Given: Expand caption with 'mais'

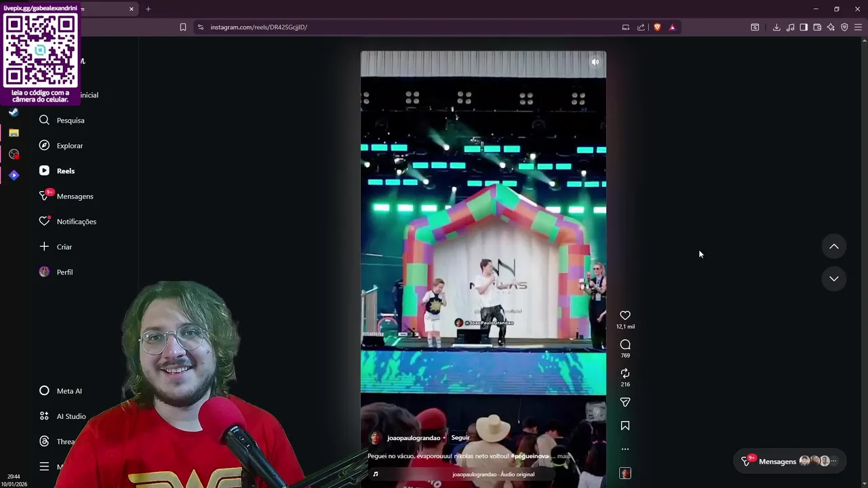Looking at the screenshot, I should click(564, 456).
